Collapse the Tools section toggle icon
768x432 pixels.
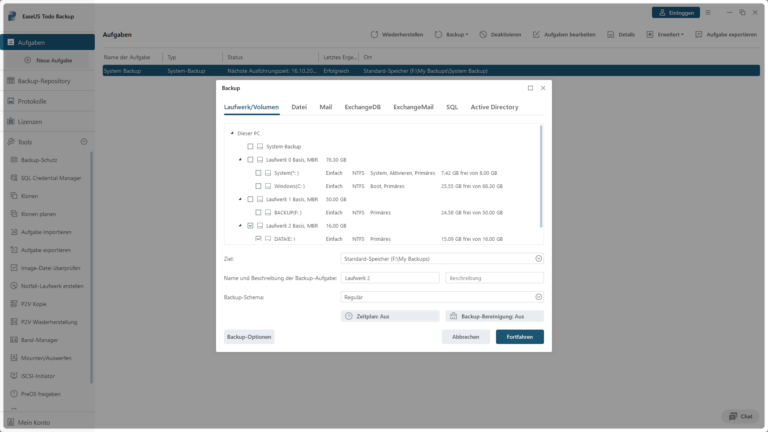(x=84, y=142)
